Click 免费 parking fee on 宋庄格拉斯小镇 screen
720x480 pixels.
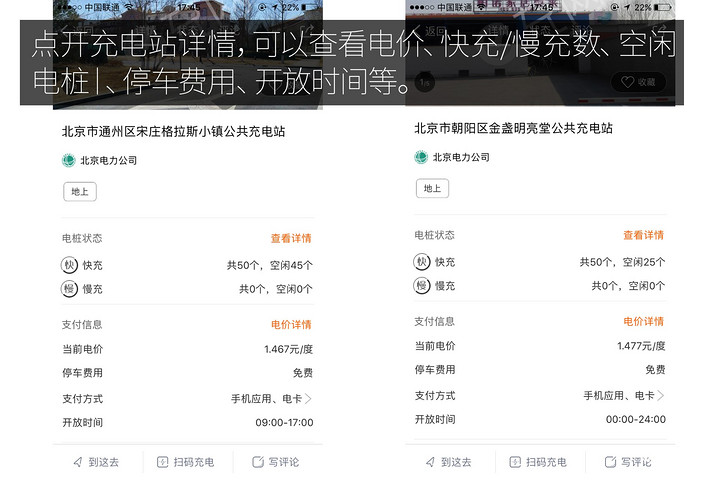click(x=303, y=373)
